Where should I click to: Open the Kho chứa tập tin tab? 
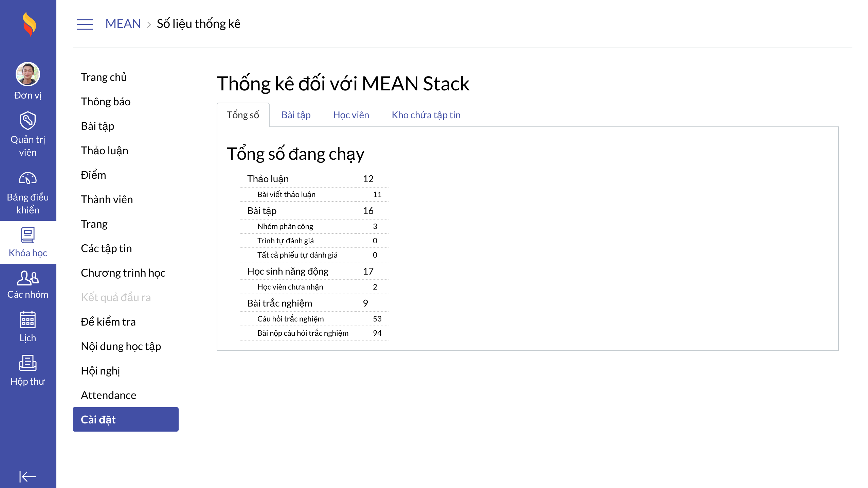426,115
